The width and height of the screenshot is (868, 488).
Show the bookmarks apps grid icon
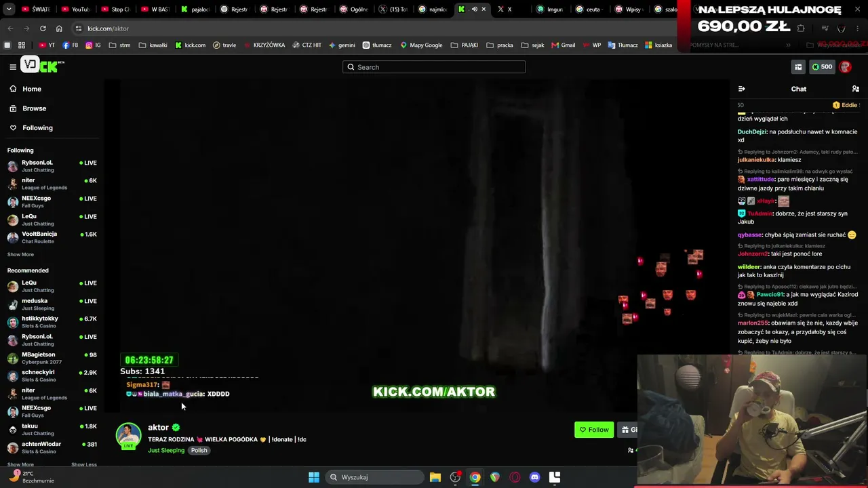pos(22,45)
